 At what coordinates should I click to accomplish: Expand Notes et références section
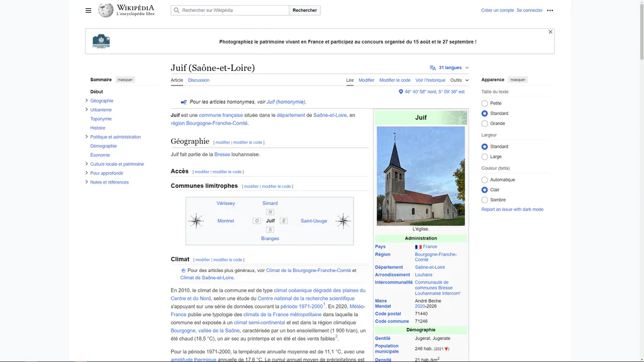point(86,182)
